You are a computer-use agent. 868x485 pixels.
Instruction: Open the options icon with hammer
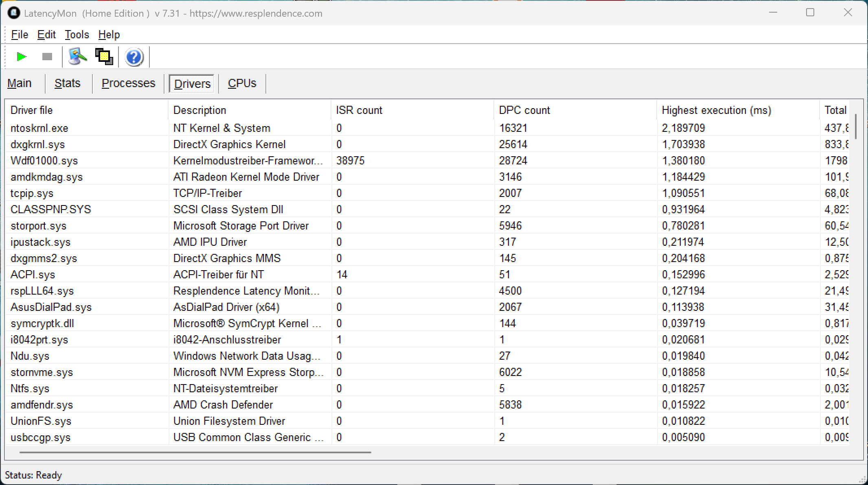pos(77,57)
